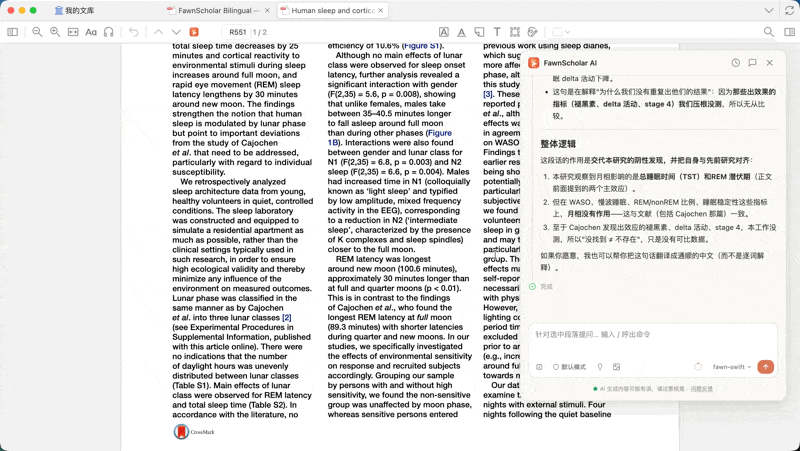
Task: Add image to AI chat
Action: pyautogui.click(x=616, y=367)
